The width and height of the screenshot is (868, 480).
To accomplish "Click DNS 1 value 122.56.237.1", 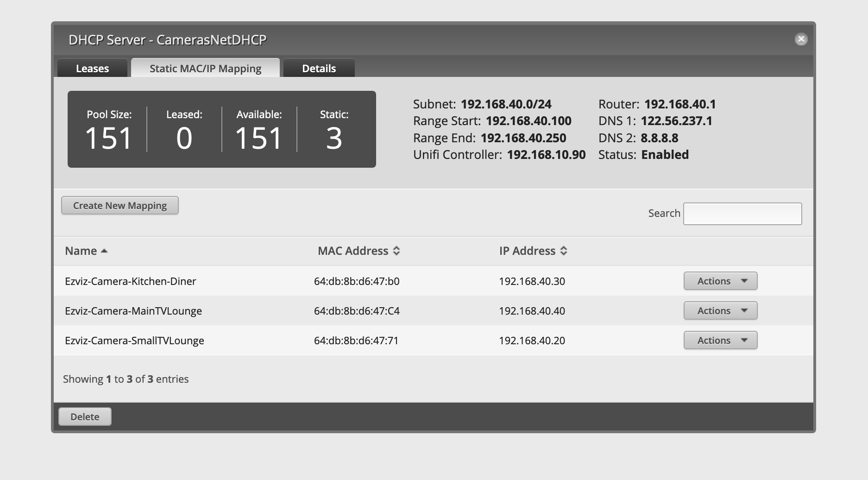I will [x=677, y=121].
